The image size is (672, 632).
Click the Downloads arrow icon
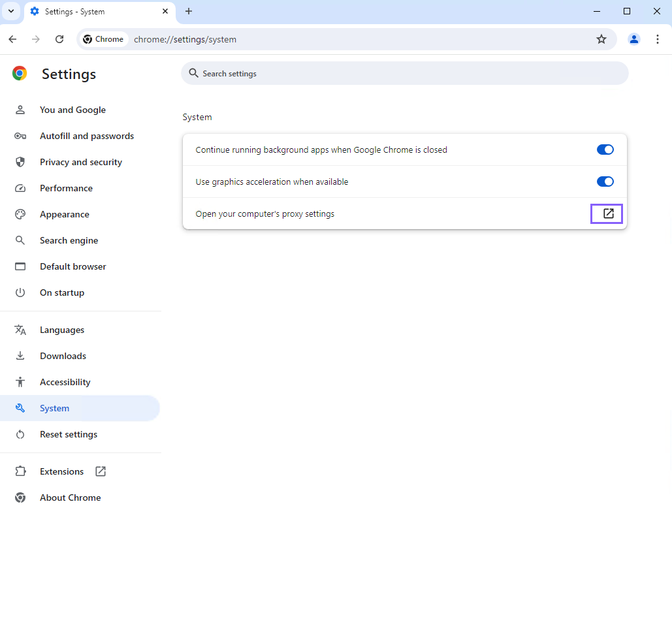[x=20, y=356]
